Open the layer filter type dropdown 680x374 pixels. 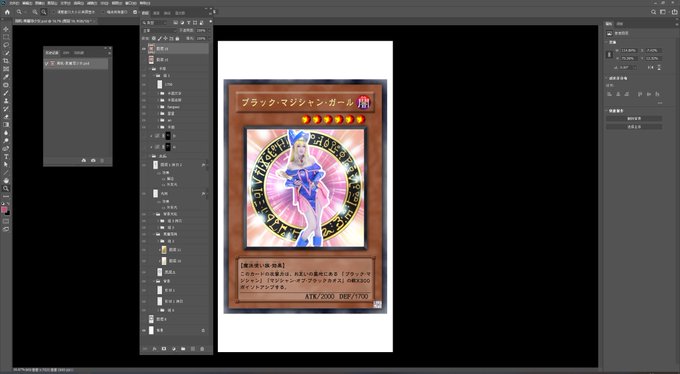157,23
